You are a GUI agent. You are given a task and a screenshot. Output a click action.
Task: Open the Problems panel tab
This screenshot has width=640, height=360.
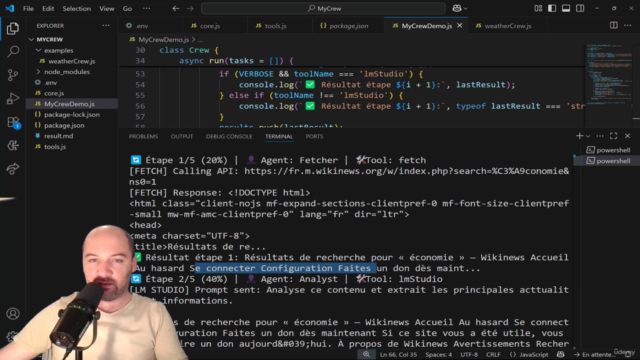pos(143,136)
